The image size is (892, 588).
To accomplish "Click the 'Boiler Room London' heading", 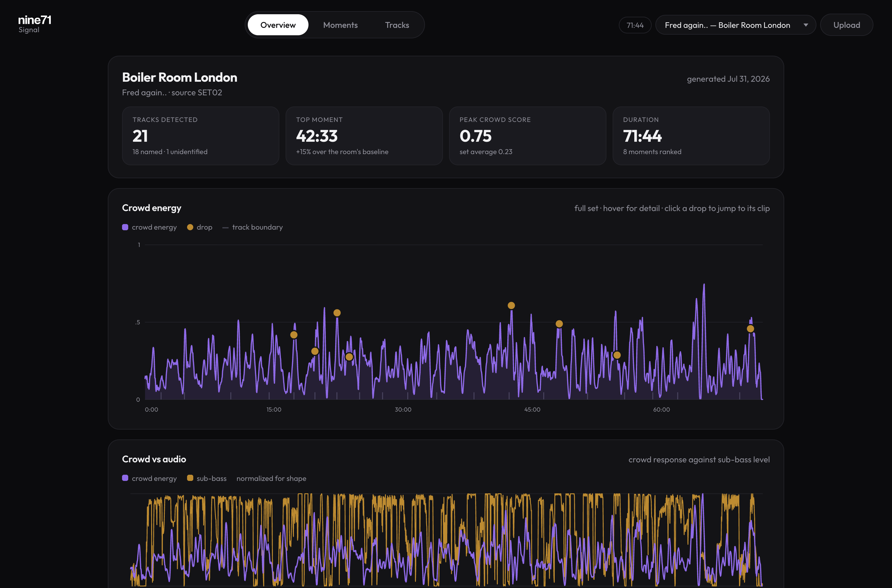I will pyautogui.click(x=179, y=77).
